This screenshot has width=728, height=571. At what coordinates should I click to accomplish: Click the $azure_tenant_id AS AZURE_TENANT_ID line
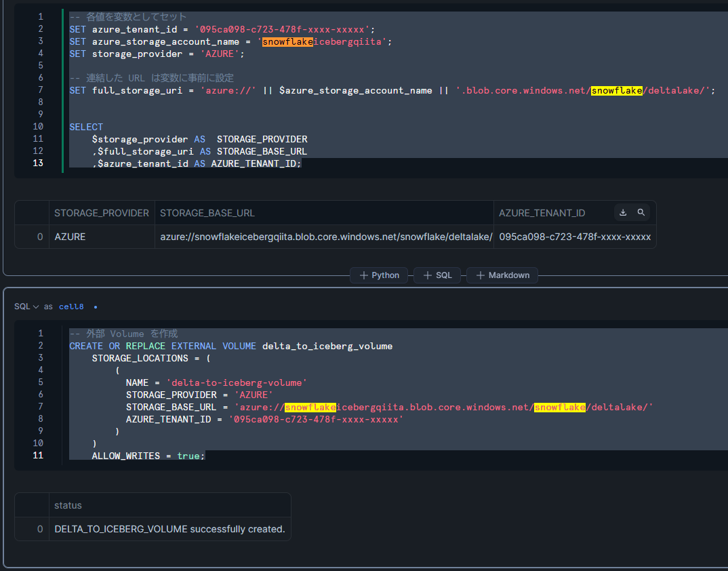coord(197,163)
